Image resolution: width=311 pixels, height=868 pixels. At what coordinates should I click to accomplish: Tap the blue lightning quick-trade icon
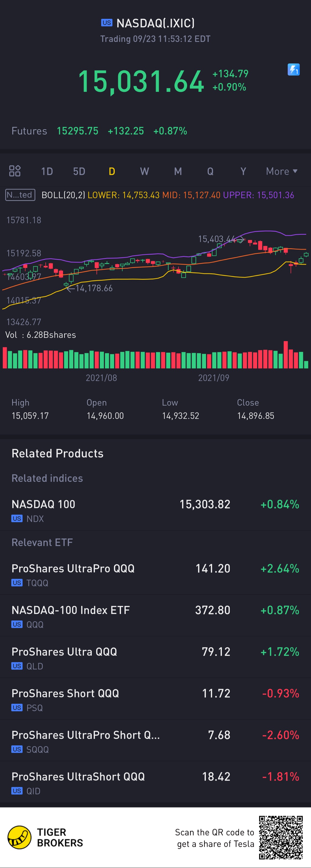point(294,70)
